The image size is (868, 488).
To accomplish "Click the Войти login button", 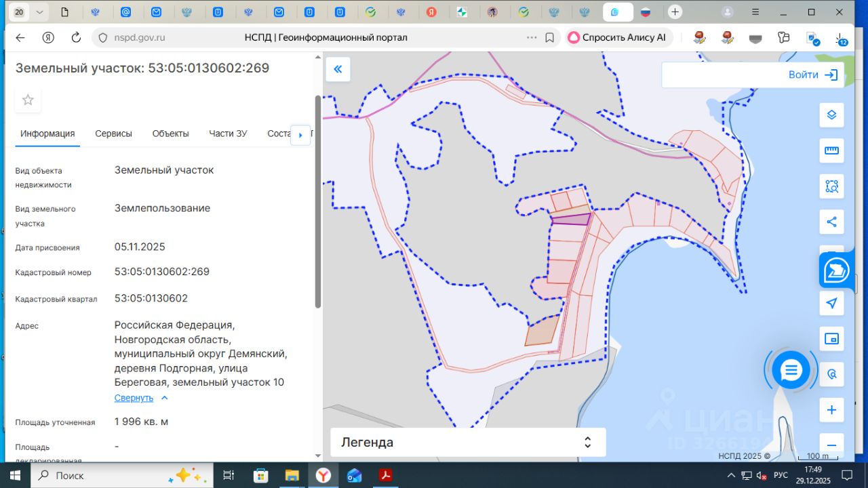I will pos(812,75).
